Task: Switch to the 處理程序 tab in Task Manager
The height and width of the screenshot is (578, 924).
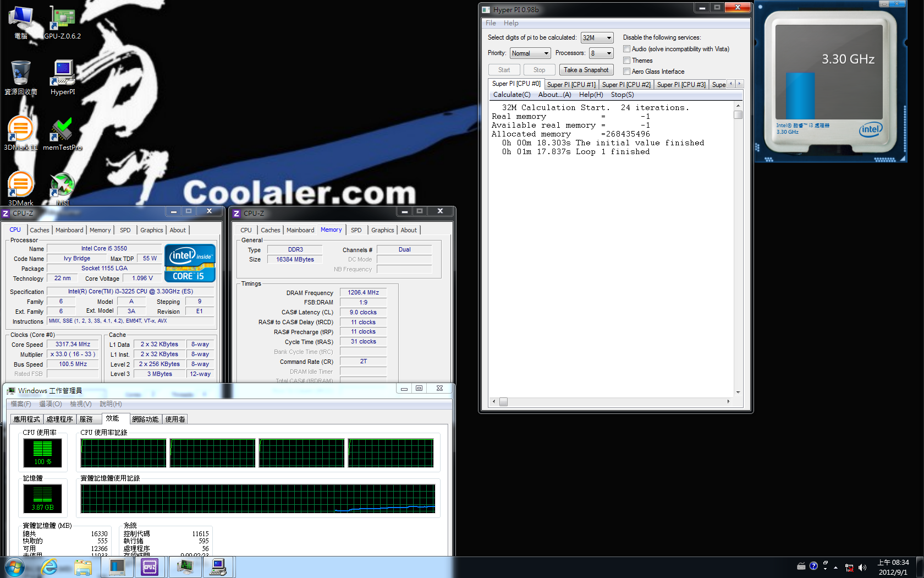Action: (x=59, y=419)
